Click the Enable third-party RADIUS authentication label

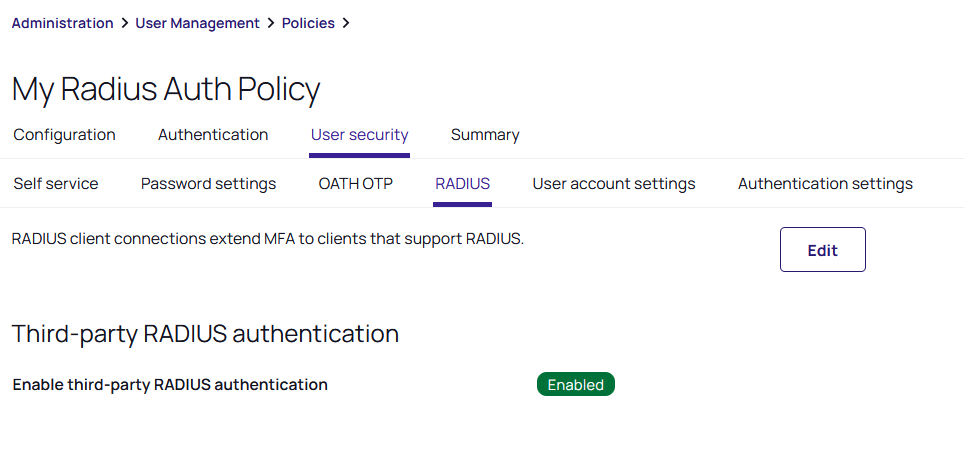click(170, 385)
